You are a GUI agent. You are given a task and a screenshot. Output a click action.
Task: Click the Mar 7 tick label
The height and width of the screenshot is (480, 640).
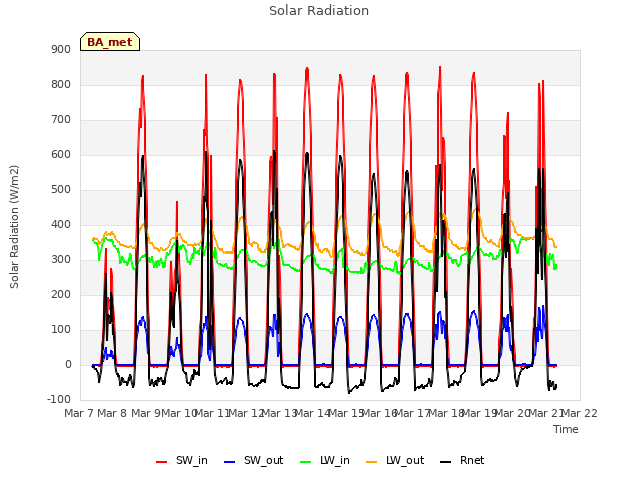tap(79, 413)
